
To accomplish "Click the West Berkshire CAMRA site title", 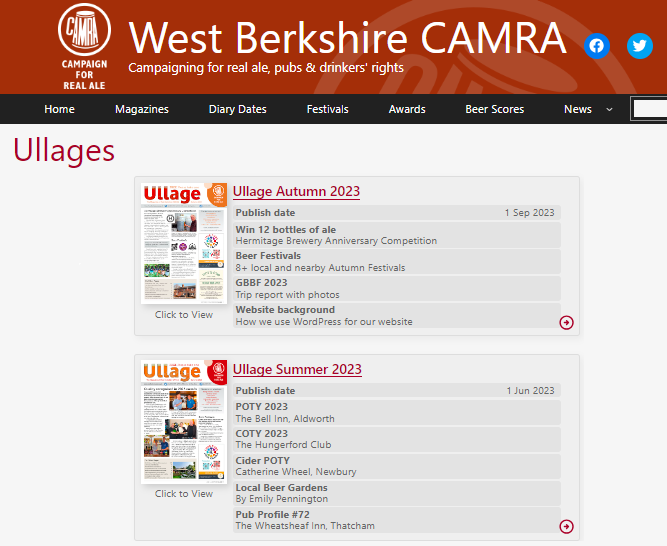I will (347, 38).
